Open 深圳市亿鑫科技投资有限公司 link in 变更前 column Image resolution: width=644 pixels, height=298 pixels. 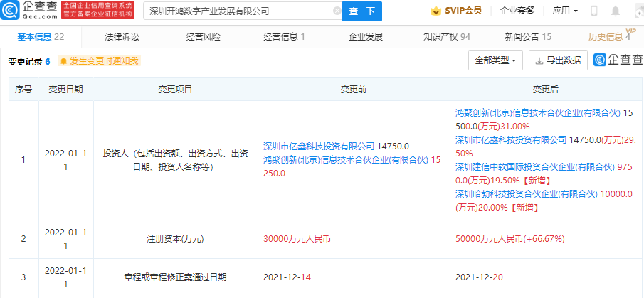click(318, 146)
